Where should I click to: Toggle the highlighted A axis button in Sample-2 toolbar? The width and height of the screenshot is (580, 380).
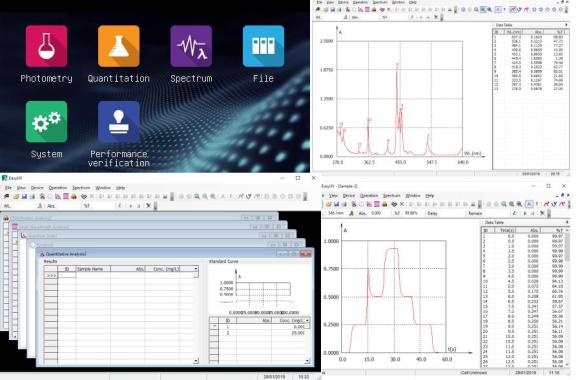click(x=529, y=204)
